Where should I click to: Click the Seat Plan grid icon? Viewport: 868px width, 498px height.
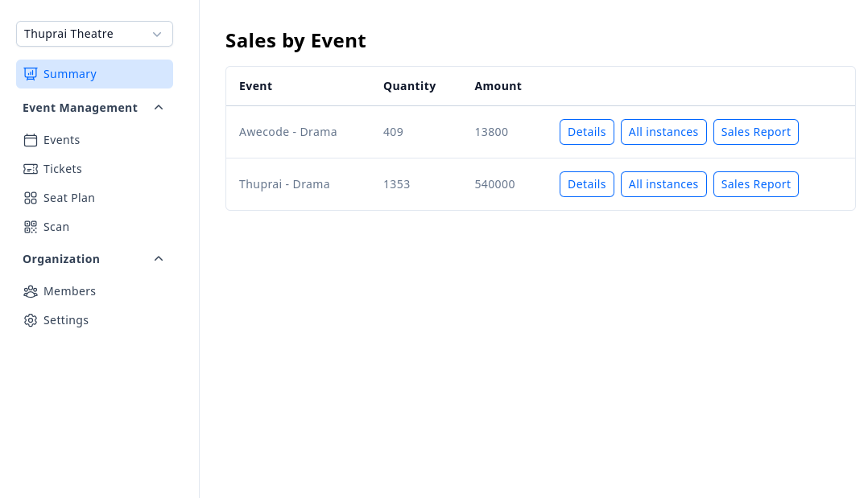click(x=31, y=197)
